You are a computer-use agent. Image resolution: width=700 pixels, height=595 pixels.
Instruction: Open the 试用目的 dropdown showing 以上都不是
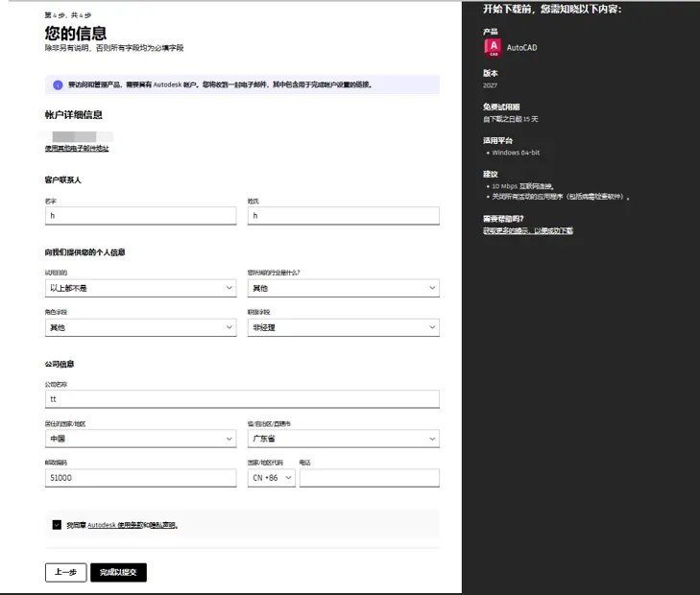(x=140, y=288)
